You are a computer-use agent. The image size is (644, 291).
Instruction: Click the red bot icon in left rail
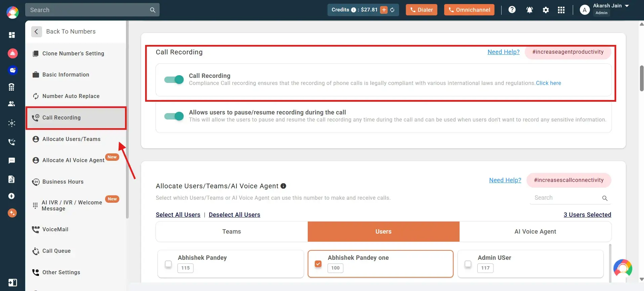coord(12,53)
